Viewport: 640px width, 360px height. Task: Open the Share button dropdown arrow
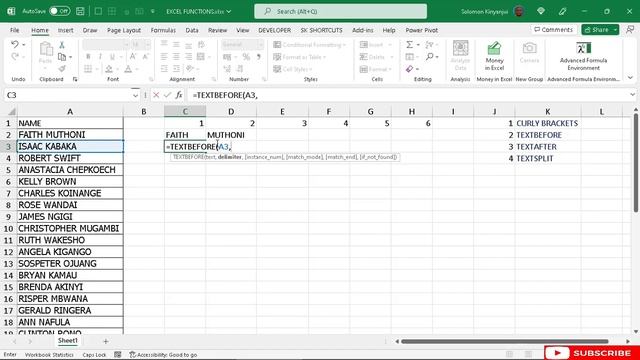click(x=615, y=30)
